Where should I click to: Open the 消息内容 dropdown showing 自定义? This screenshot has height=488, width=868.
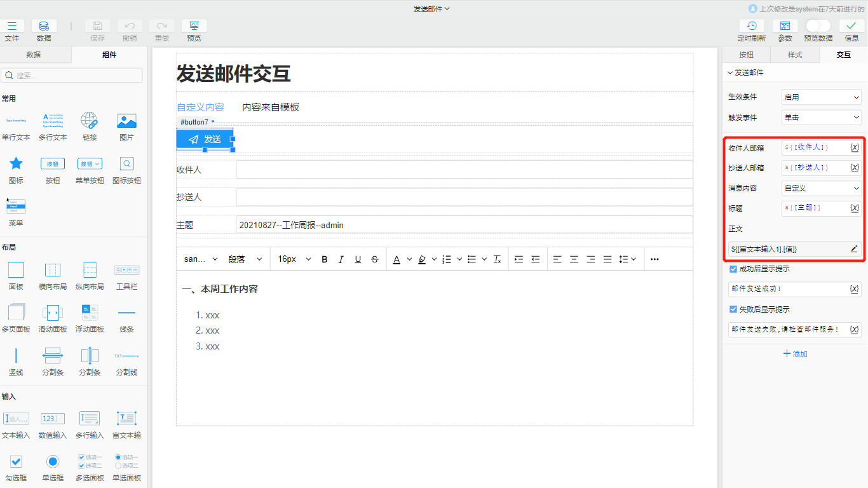pyautogui.click(x=821, y=188)
